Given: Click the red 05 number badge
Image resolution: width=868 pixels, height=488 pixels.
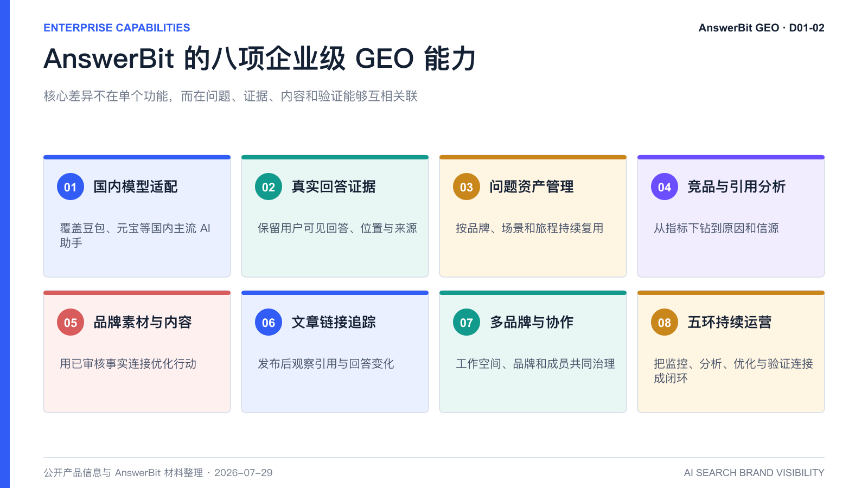Looking at the screenshot, I should click(71, 322).
